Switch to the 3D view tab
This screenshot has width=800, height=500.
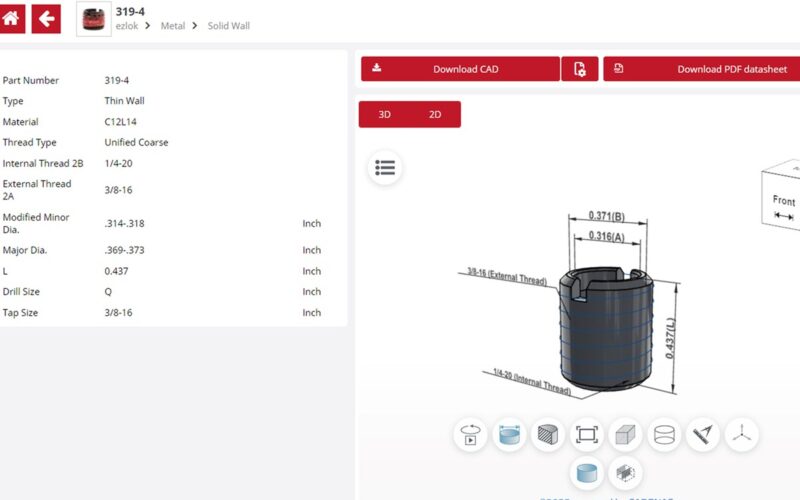[x=384, y=114]
